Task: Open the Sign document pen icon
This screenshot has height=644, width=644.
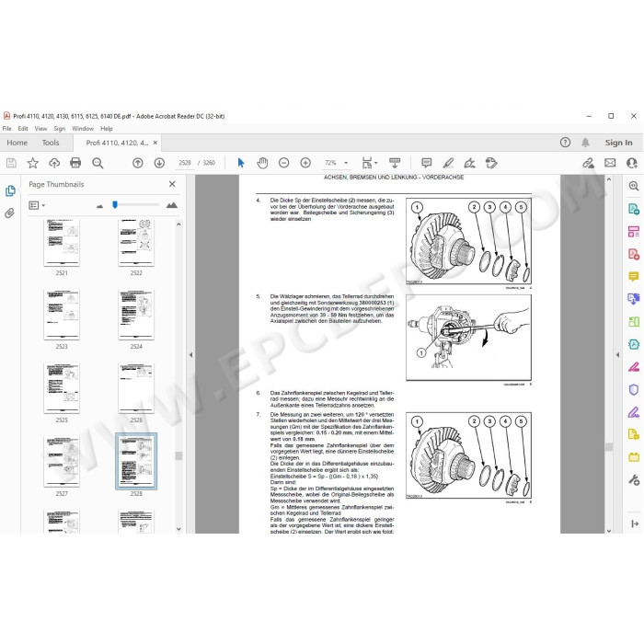Action: [x=469, y=163]
